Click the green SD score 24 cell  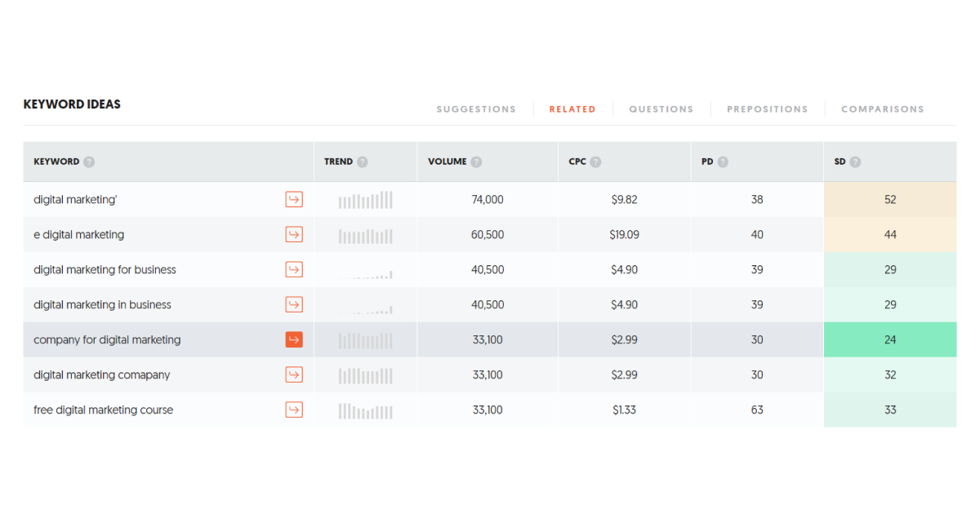(x=889, y=339)
